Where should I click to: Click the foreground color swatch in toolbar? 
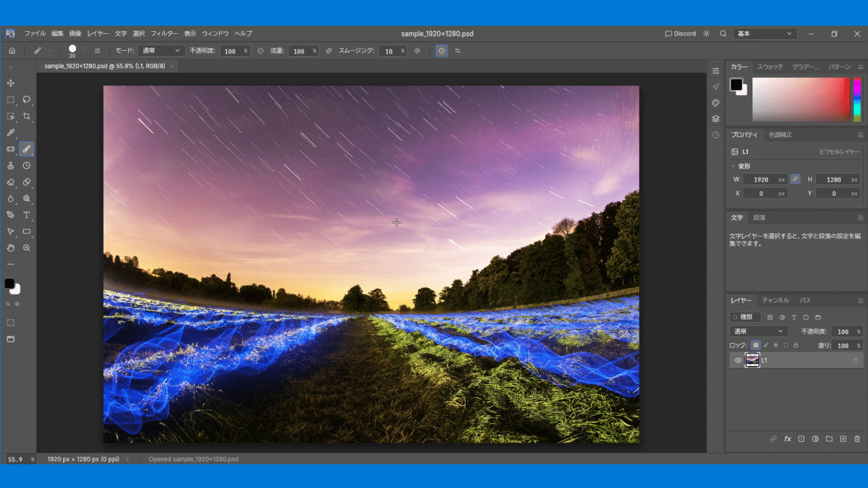pos(9,283)
